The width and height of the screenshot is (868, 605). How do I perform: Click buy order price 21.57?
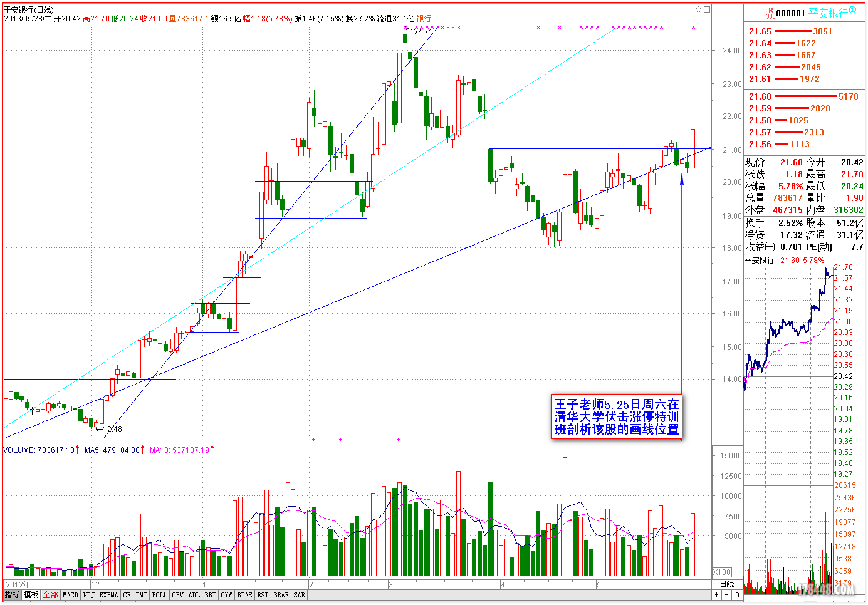[x=760, y=132]
